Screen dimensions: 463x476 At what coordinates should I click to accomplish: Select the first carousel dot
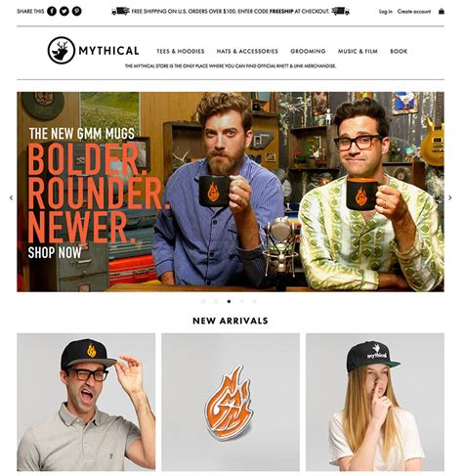tap(203, 301)
